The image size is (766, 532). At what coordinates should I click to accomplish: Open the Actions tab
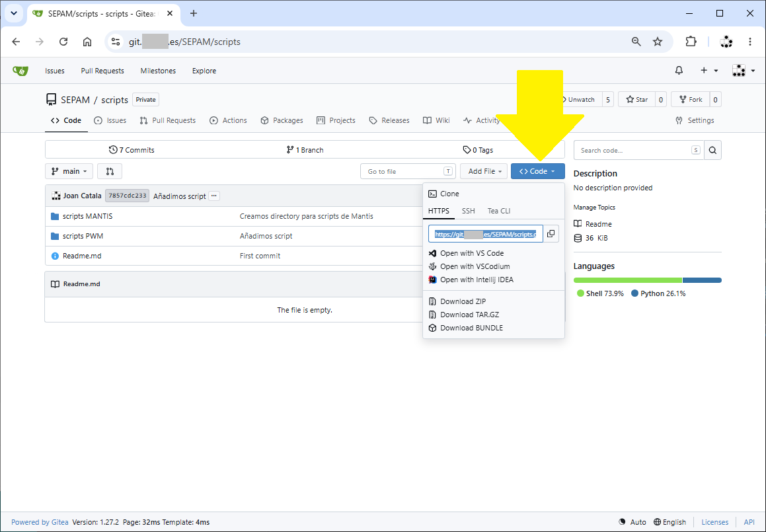coord(228,121)
